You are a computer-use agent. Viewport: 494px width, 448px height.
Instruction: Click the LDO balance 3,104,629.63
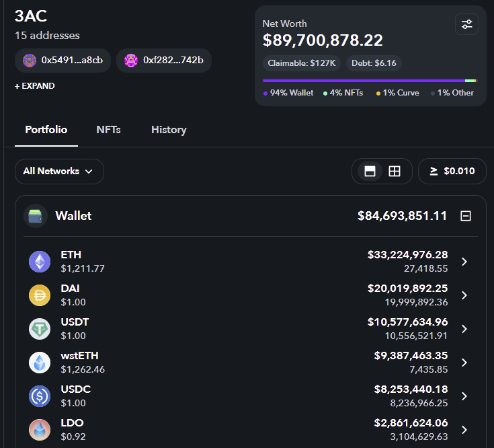coord(419,437)
